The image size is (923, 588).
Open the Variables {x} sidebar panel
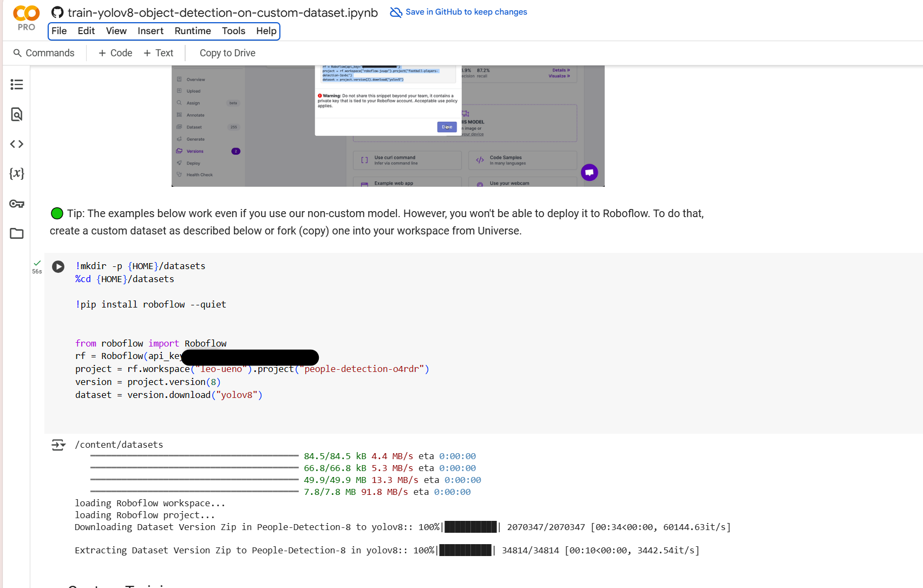(x=17, y=173)
